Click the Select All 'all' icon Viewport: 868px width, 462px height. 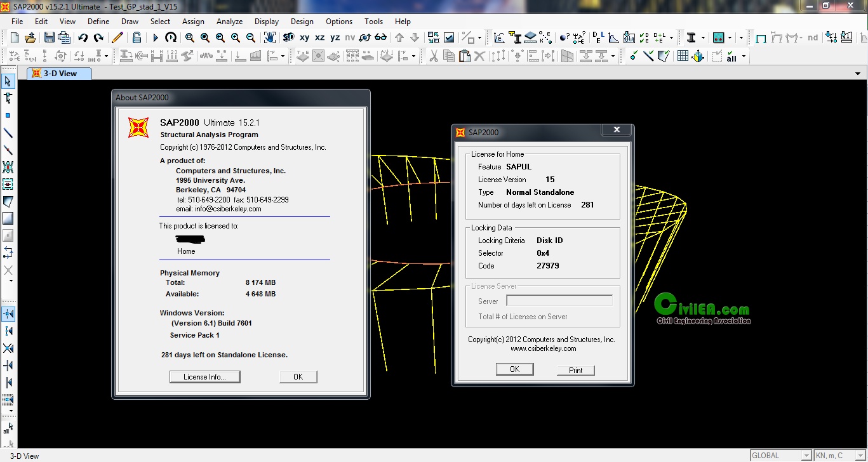pos(731,56)
